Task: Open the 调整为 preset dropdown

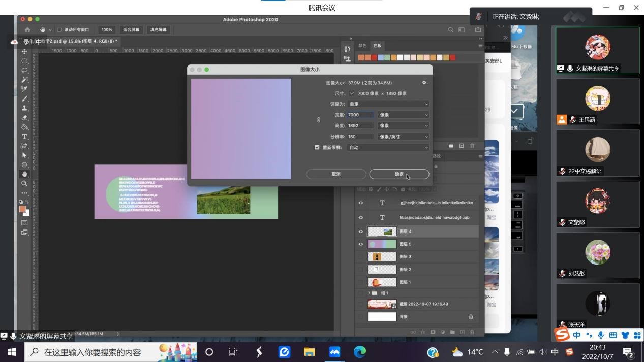Action: pyautogui.click(x=388, y=104)
